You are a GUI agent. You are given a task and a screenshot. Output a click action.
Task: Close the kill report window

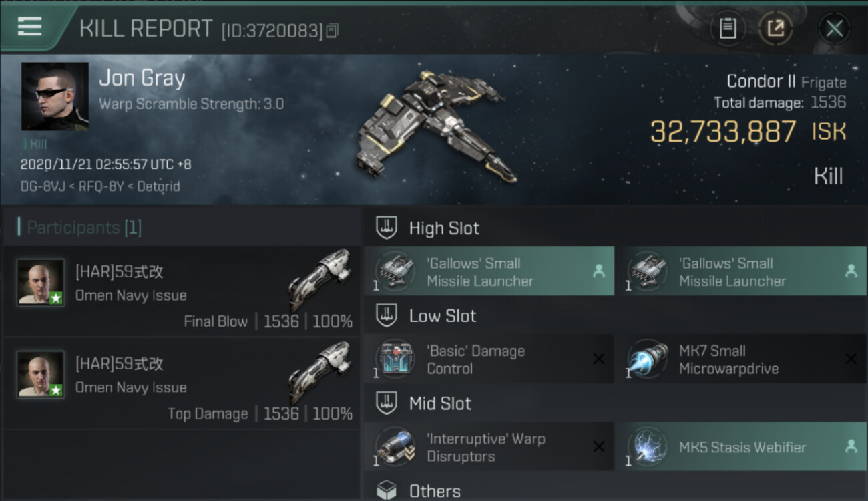tap(834, 29)
